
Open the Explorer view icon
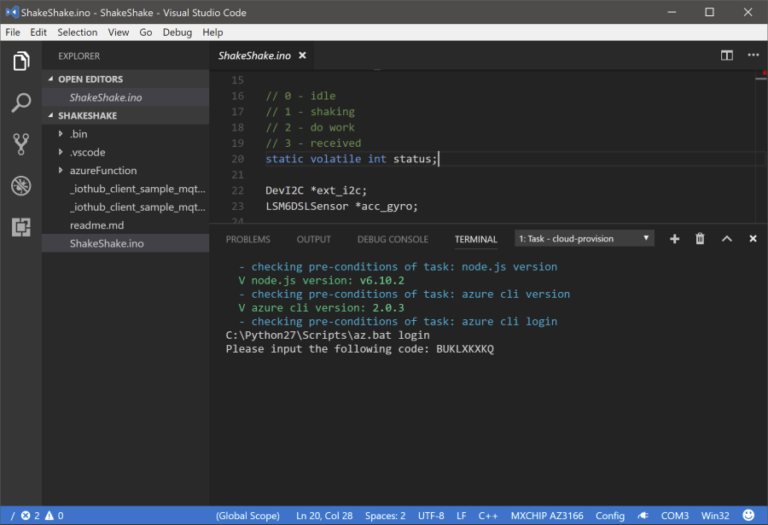[21, 61]
